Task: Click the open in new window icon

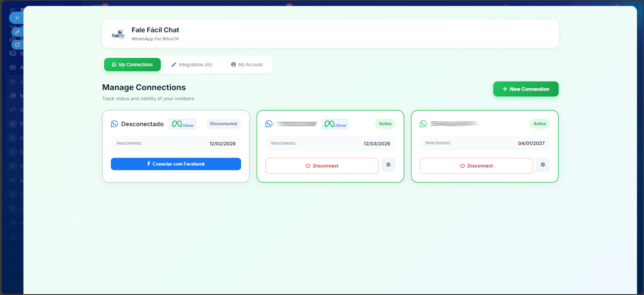Action: point(17,45)
